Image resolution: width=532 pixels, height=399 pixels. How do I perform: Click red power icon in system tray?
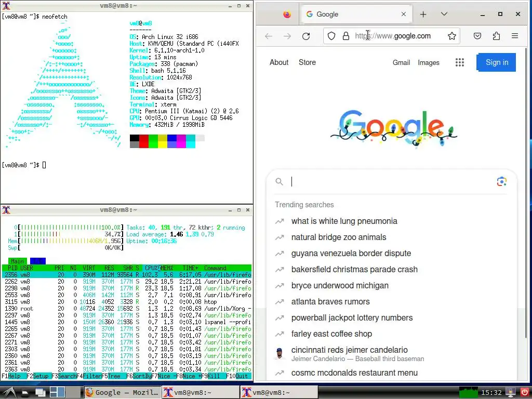pyautogui.click(x=525, y=393)
